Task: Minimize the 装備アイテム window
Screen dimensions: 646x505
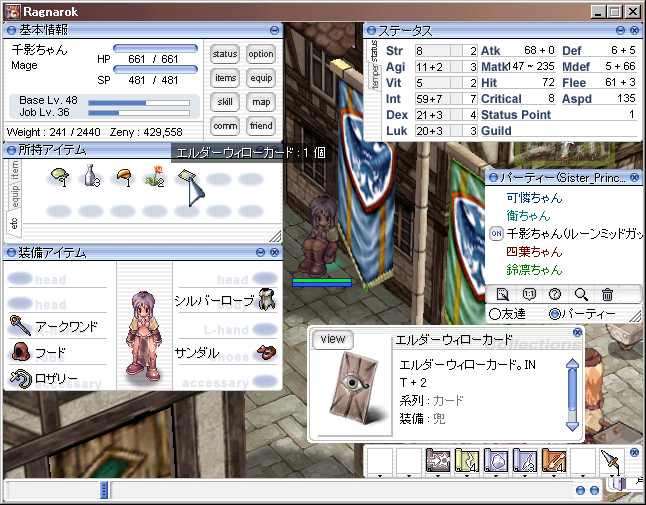Action: (260, 252)
